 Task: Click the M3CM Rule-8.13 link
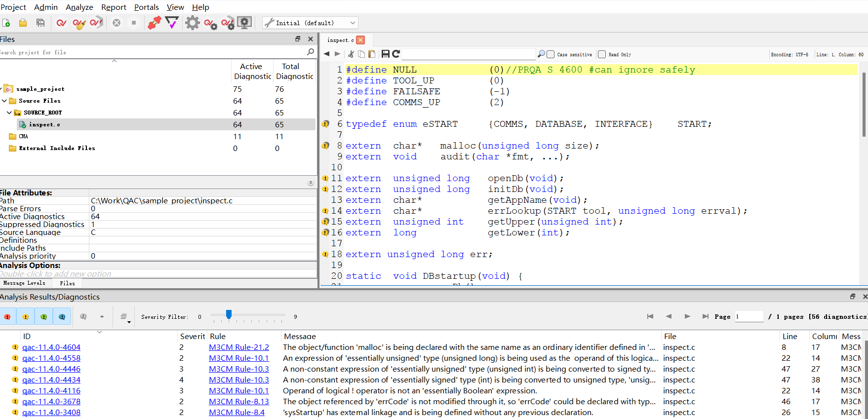coord(238,402)
